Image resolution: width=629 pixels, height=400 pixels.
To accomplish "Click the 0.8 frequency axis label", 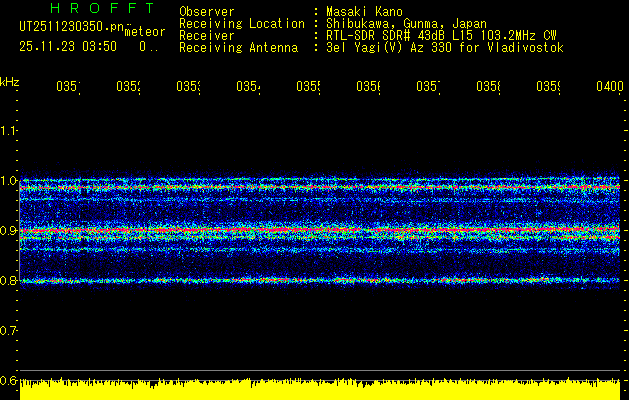I will pyautogui.click(x=8, y=281).
